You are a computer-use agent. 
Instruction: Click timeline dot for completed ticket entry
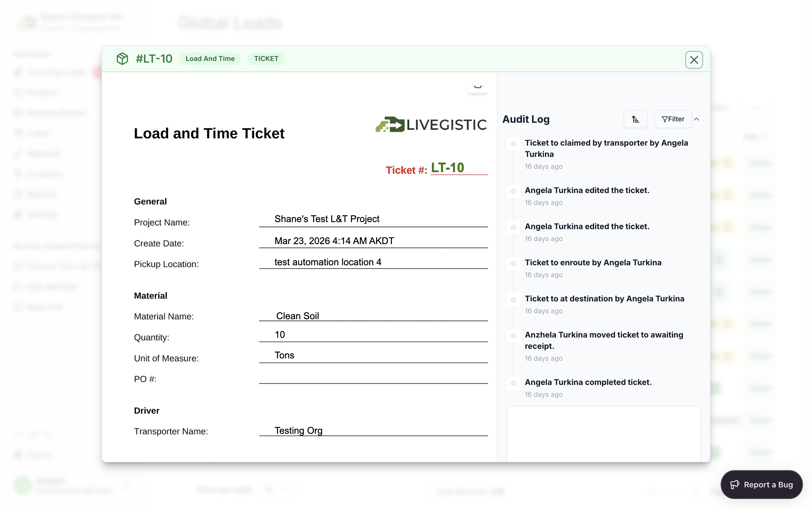[513, 383]
